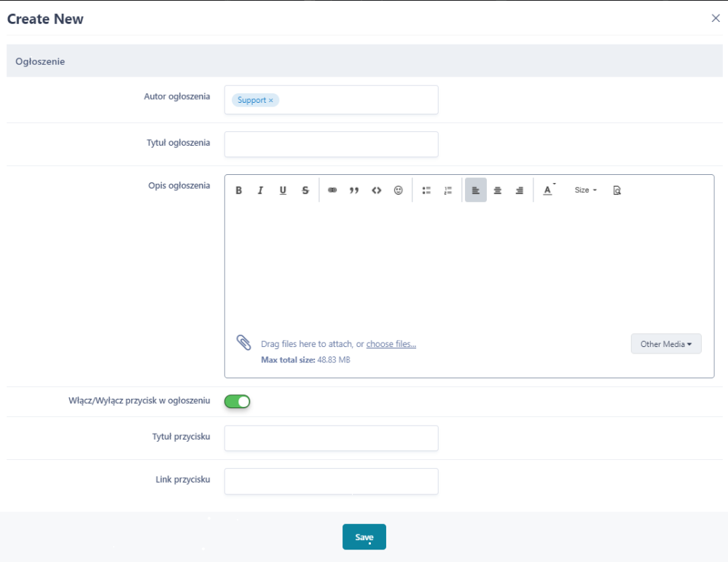Close the Create New dialog
The height and width of the screenshot is (562, 728).
coord(716,18)
